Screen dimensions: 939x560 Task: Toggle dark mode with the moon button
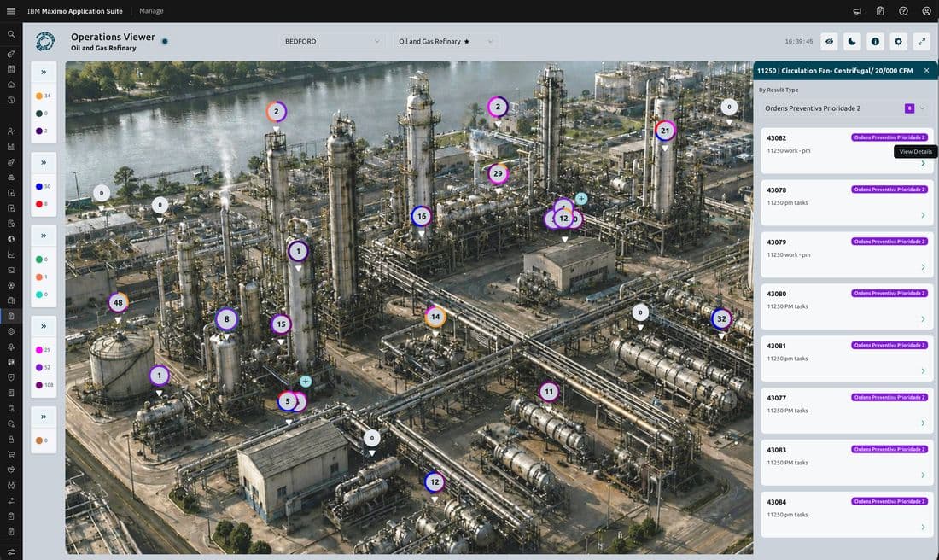(852, 41)
